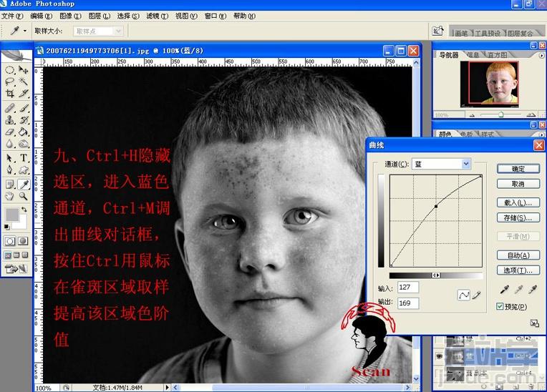Jump to ImageReady icon
Image resolution: width=547 pixels, height=392 pixels.
(16, 269)
